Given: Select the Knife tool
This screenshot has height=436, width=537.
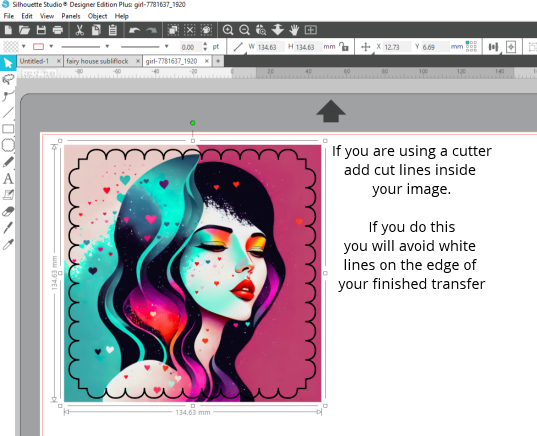Looking at the screenshot, I should pos(8,228).
